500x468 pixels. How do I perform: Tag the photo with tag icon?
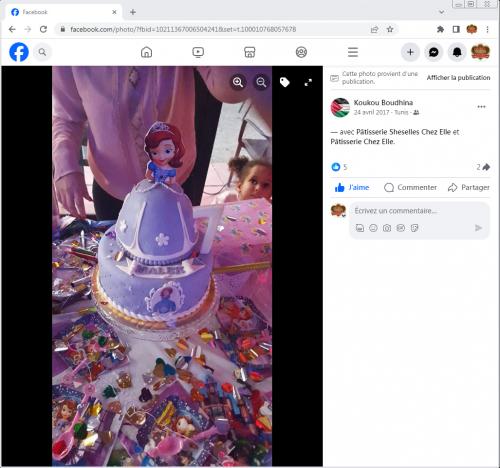pos(285,82)
